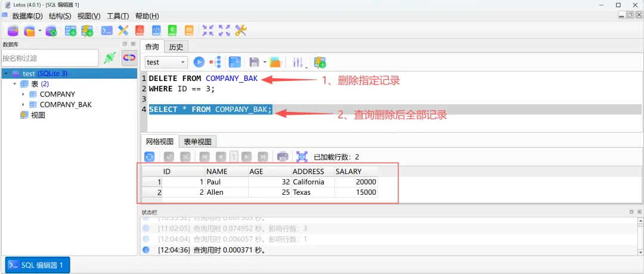Open the 帮助(H) menu
The width and height of the screenshot is (644, 274).
(147, 16)
